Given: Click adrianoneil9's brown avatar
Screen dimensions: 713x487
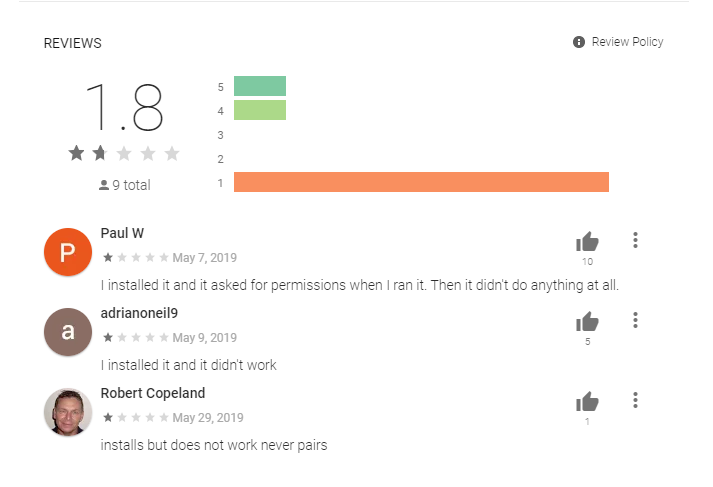Looking at the screenshot, I should click(x=68, y=332).
